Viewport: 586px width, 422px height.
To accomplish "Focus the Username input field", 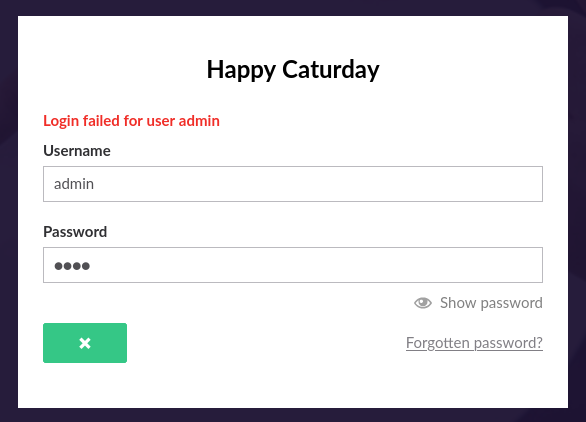I will click(293, 184).
